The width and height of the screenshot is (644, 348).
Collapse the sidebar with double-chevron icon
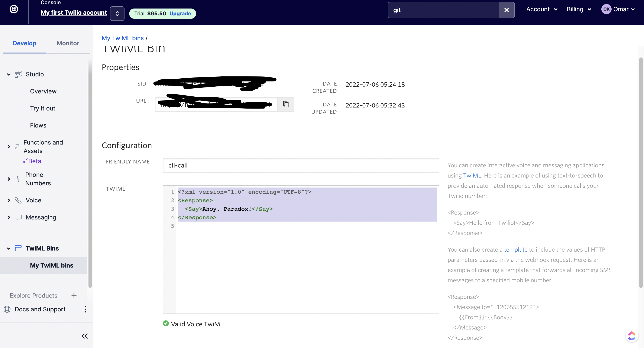tap(84, 336)
